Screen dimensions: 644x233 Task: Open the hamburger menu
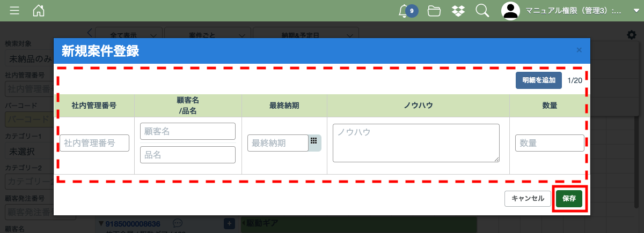point(14,11)
